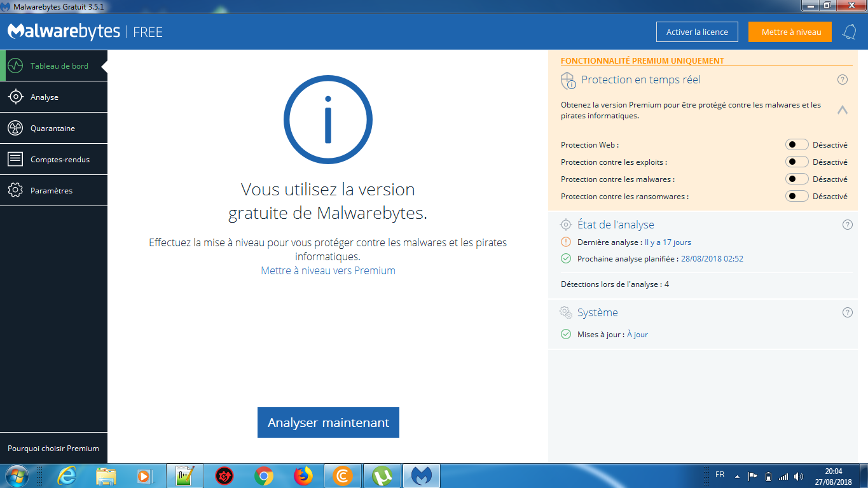Collapse the real-time protection panel chevron
Image resolution: width=868 pixels, height=488 pixels.
[843, 109]
